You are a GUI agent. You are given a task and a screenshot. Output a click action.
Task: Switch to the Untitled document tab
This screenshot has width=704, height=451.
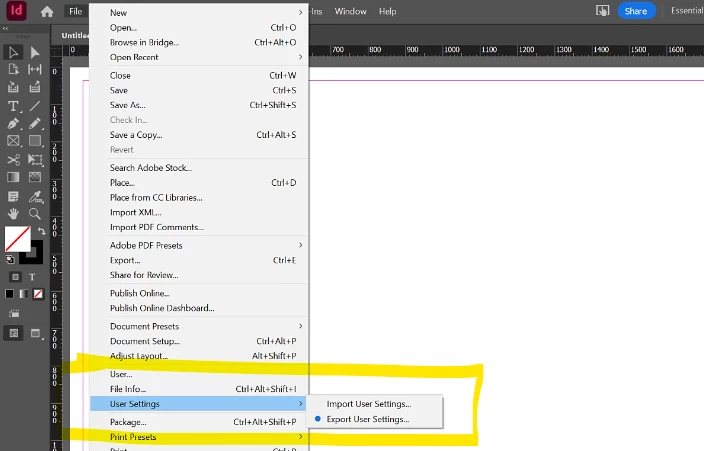point(75,35)
